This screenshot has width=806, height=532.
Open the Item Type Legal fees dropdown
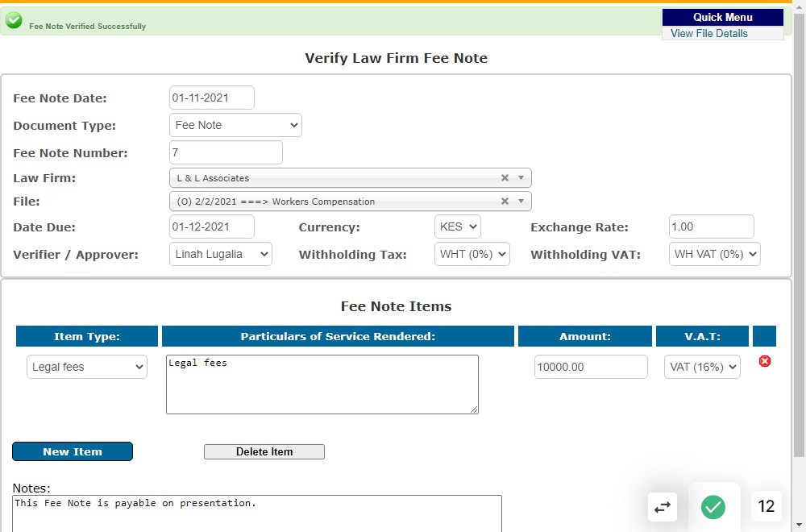87,367
